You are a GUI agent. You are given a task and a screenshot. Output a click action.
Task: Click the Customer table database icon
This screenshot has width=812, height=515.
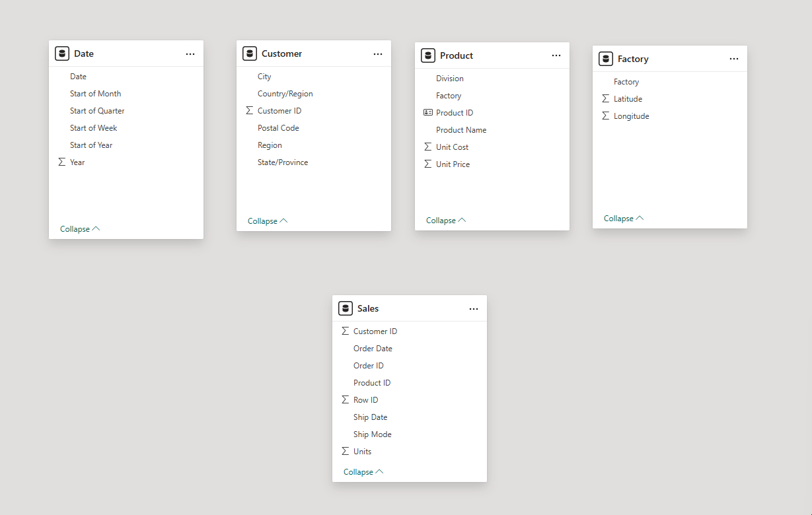[250, 53]
